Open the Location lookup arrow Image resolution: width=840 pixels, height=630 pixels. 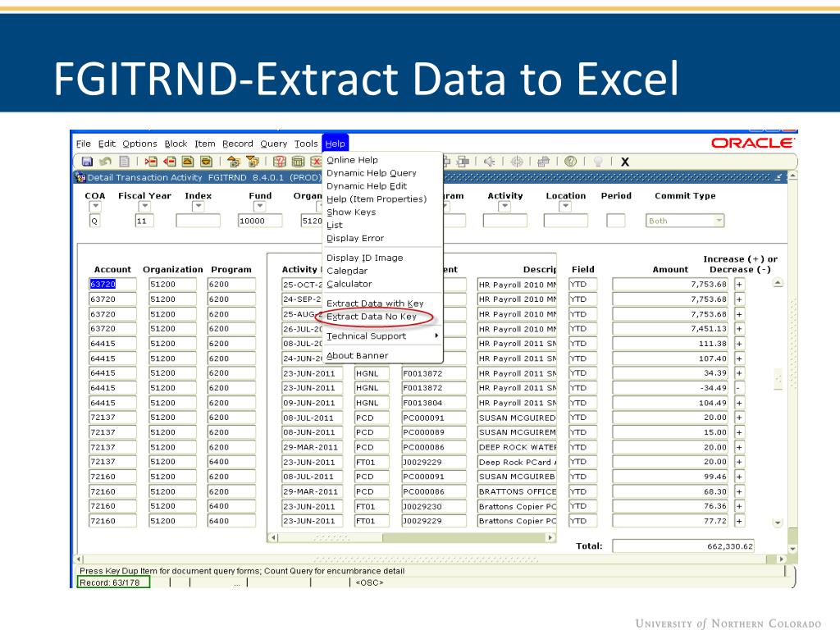pos(565,206)
